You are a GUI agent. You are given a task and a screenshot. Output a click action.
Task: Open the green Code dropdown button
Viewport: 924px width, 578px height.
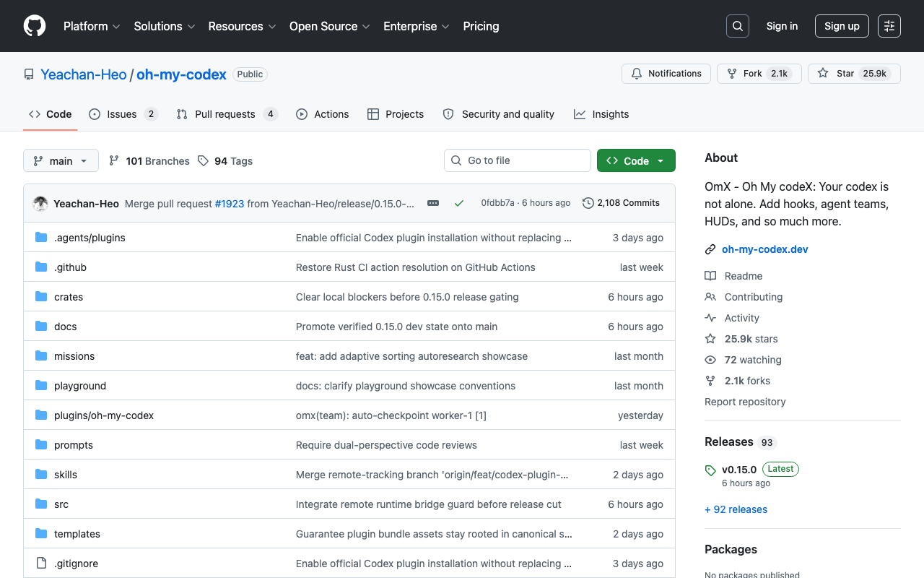(x=636, y=160)
